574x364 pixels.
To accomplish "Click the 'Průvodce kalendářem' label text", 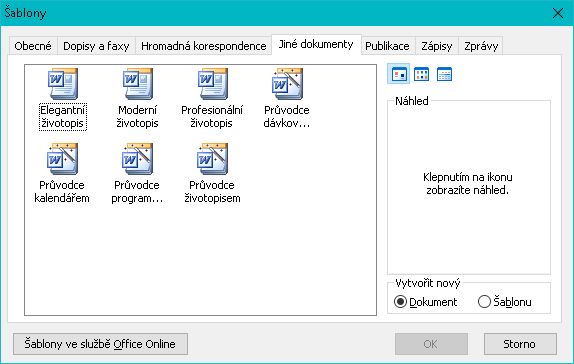I will [62, 192].
